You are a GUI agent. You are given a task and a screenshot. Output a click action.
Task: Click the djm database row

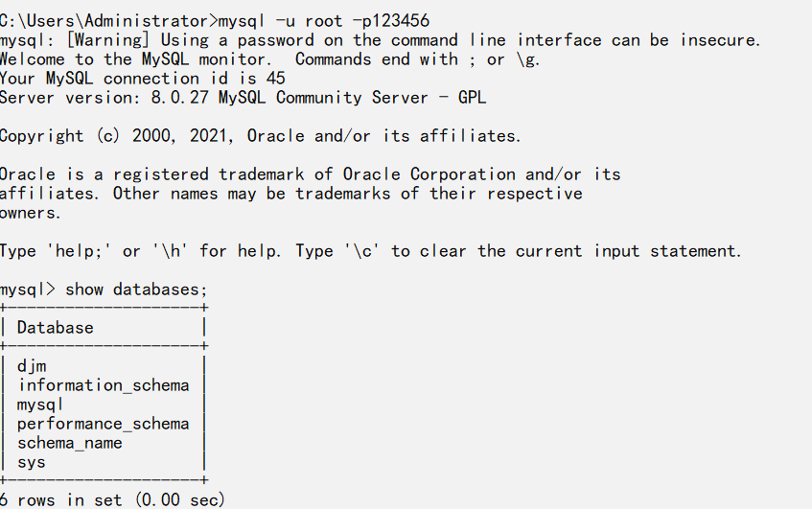click(32, 366)
